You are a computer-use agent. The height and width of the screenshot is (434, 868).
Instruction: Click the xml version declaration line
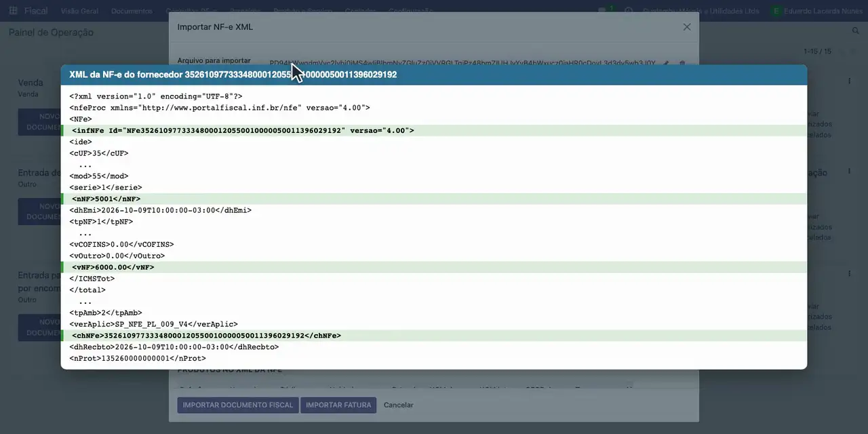155,96
